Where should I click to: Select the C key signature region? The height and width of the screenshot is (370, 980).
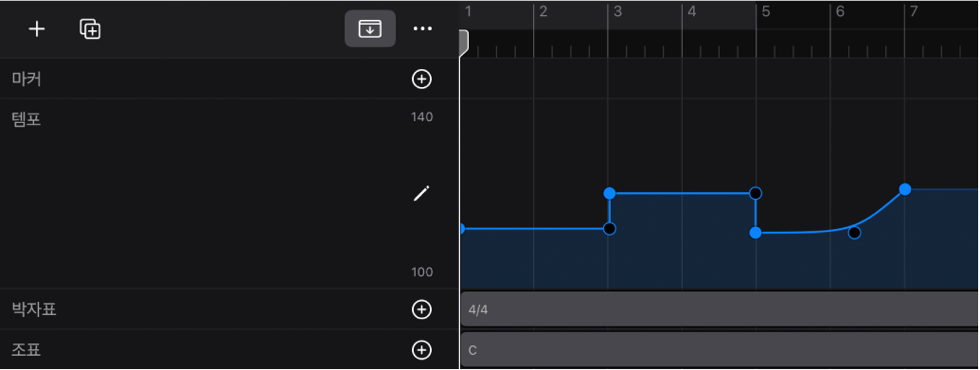(720, 350)
